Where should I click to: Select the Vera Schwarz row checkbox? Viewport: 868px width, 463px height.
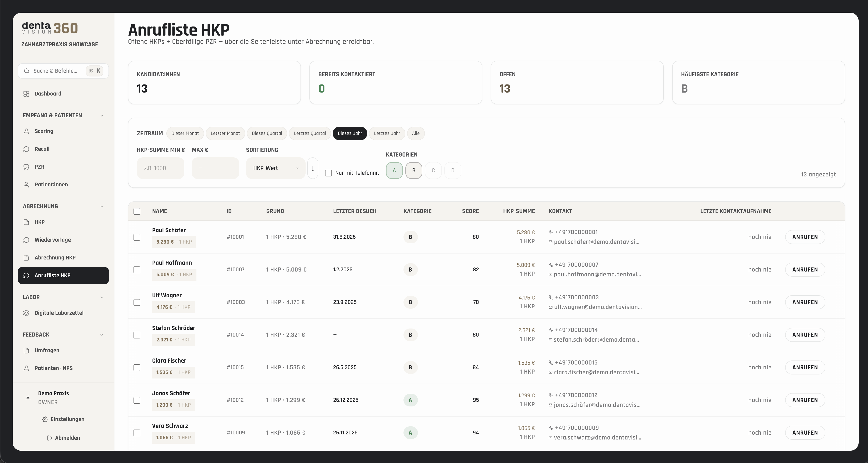click(x=137, y=433)
